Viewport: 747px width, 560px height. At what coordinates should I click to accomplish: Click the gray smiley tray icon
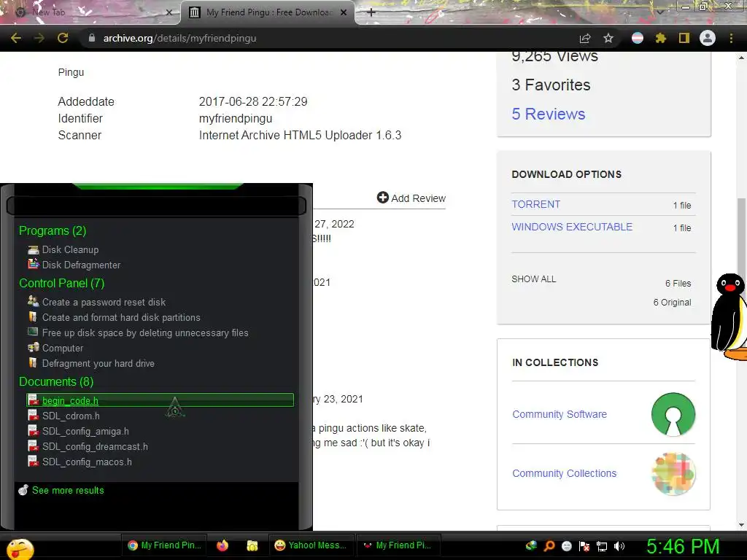[566, 545]
